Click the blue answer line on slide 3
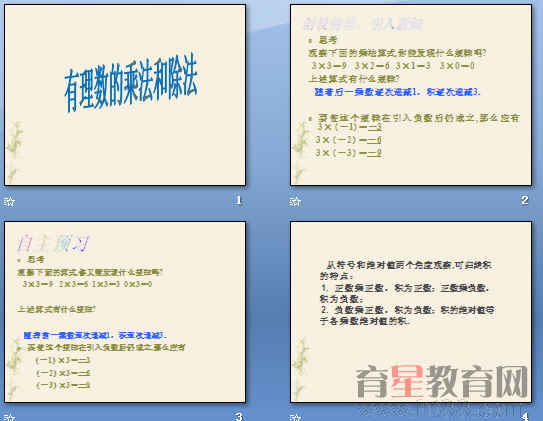Image resolution: width=543 pixels, height=421 pixels. (96, 335)
